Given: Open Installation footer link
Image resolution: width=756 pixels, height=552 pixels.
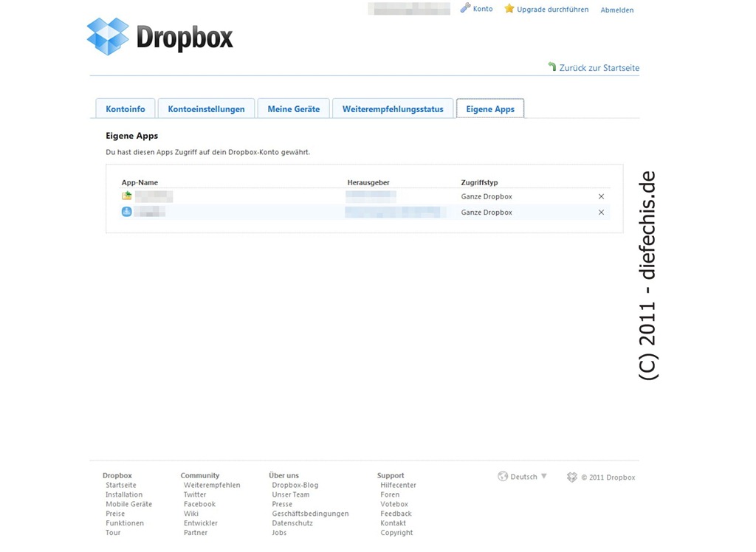Looking at the screenshot, I should coord(124,494).
